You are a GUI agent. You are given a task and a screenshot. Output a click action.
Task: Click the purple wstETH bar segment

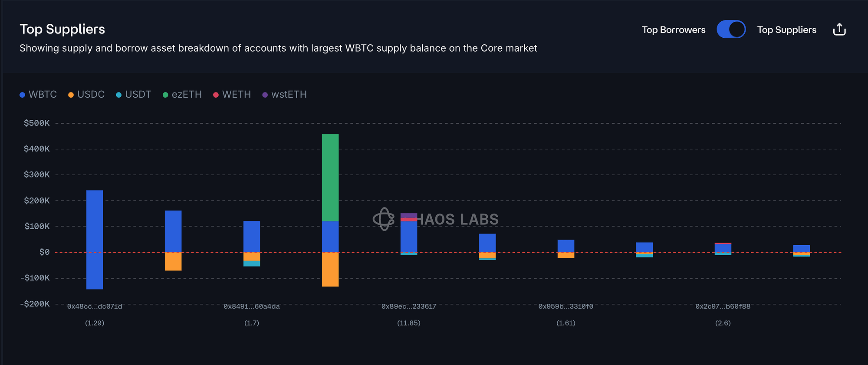pyautogui.click(x=409, y=215)
